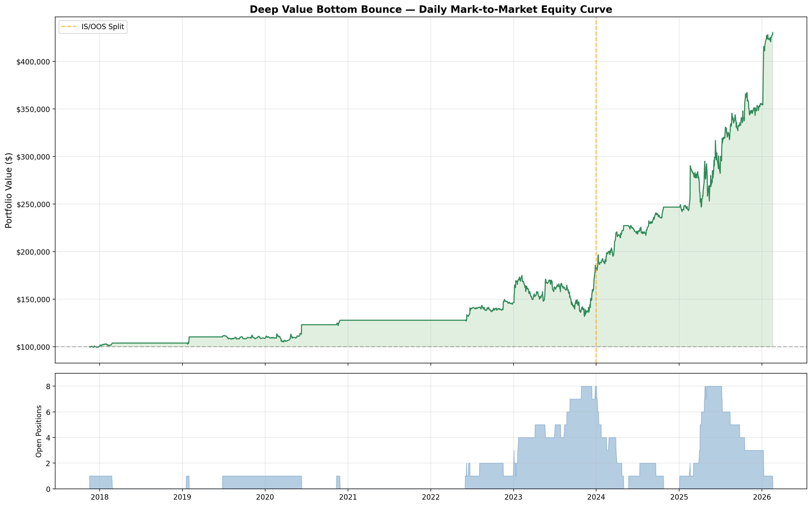Click the $300,000 y-axis tick label
Screen dimensions: 812x506
pos(33,157)
